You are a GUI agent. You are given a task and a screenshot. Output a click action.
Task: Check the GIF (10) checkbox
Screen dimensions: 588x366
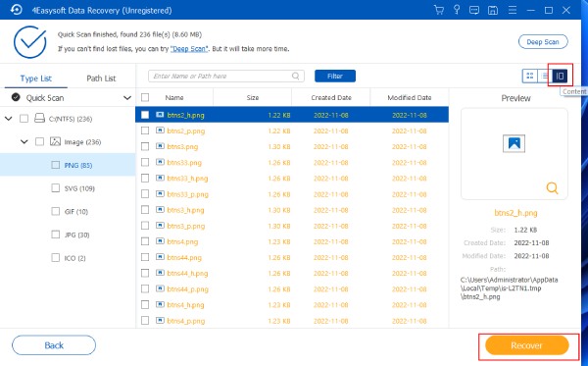click(55, 211)
